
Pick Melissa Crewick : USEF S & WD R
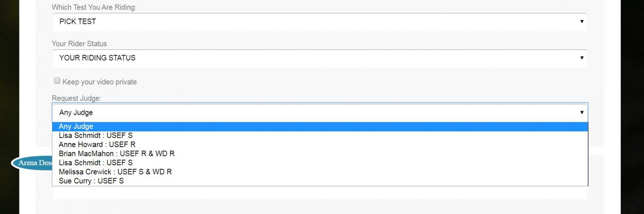(x=115, y=172)
